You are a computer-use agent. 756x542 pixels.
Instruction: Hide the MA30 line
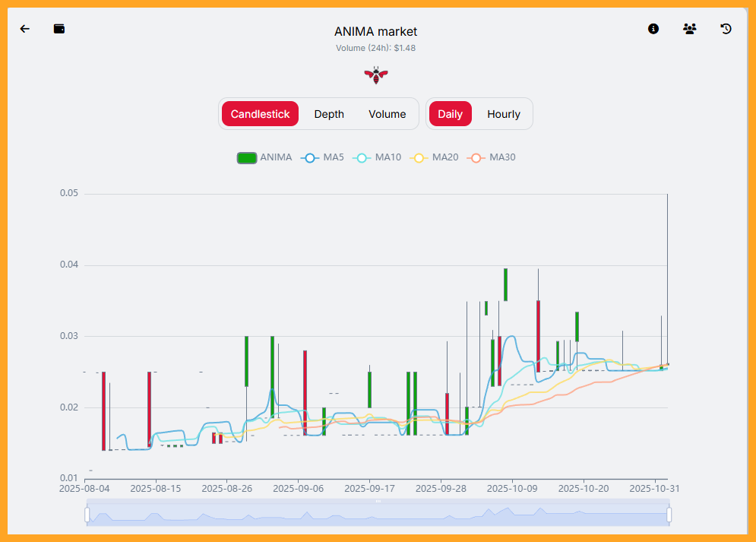(492, 157)
